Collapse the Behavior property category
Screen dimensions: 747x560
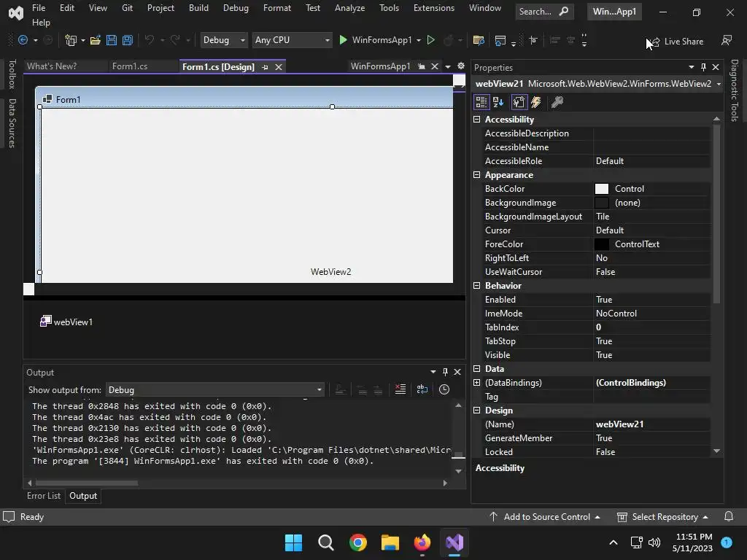(476, 285)
